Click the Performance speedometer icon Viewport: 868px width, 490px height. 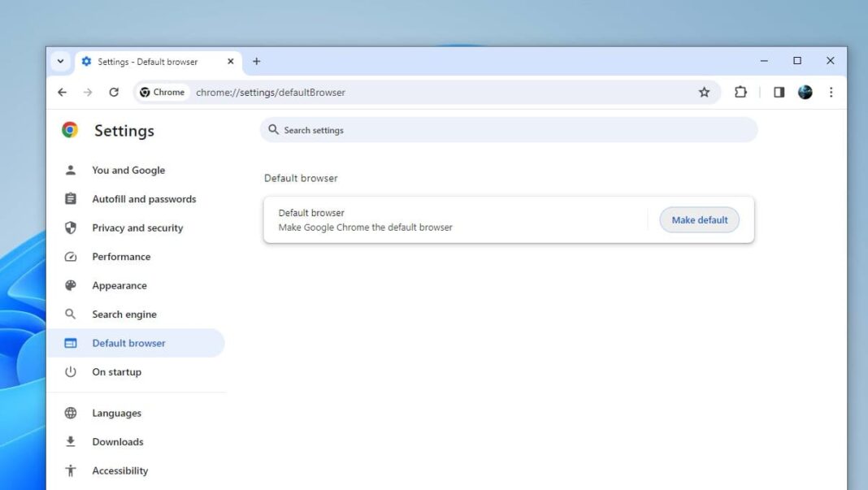(71, 257)
